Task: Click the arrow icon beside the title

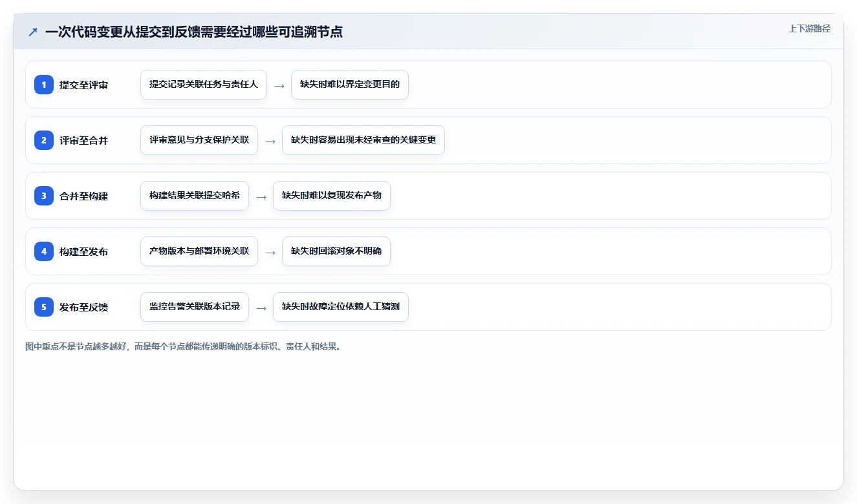Action: (33, 32)
